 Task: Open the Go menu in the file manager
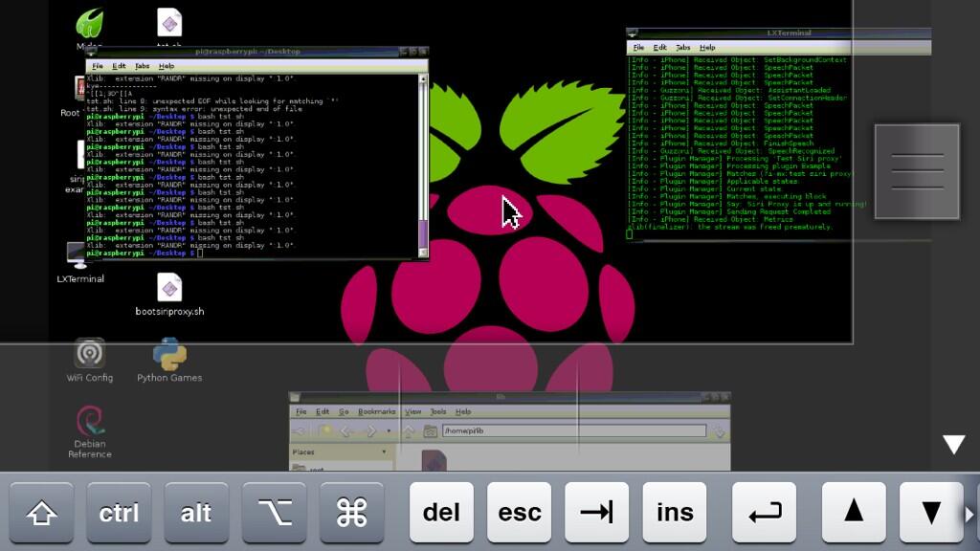pos(344,411)
